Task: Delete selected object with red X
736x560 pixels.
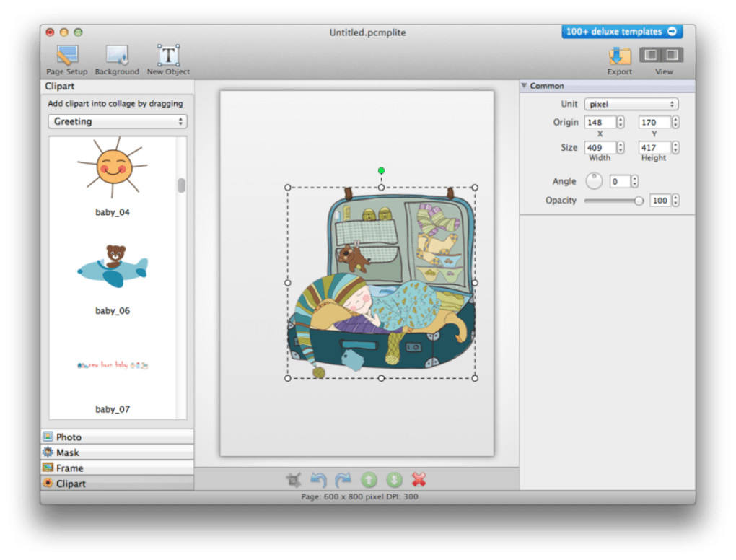Action: [419, 480]
